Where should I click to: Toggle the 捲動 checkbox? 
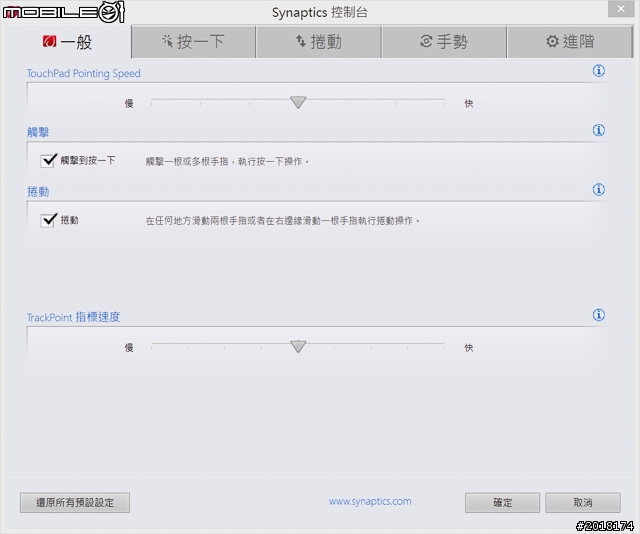[48, 220]
